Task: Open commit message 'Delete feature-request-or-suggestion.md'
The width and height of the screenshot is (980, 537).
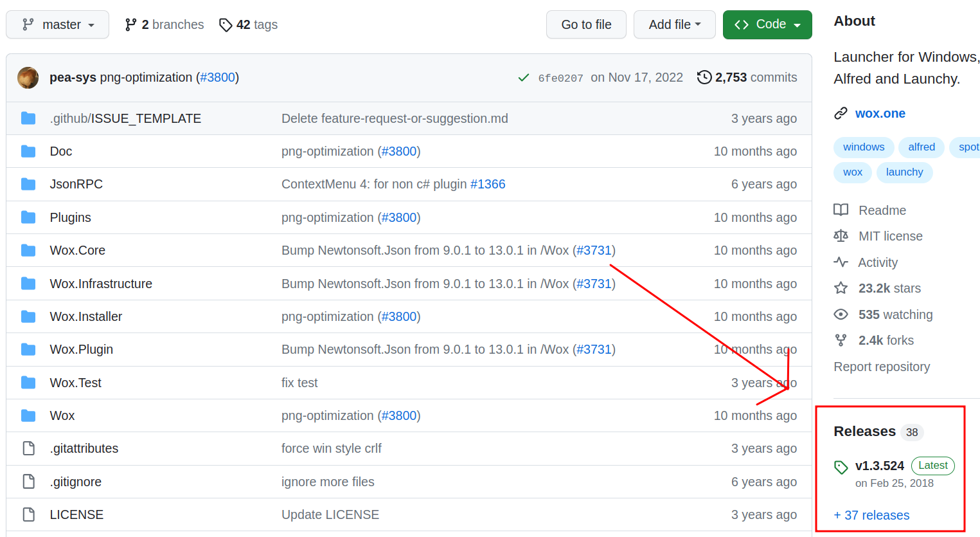Action: coord(395,118)
